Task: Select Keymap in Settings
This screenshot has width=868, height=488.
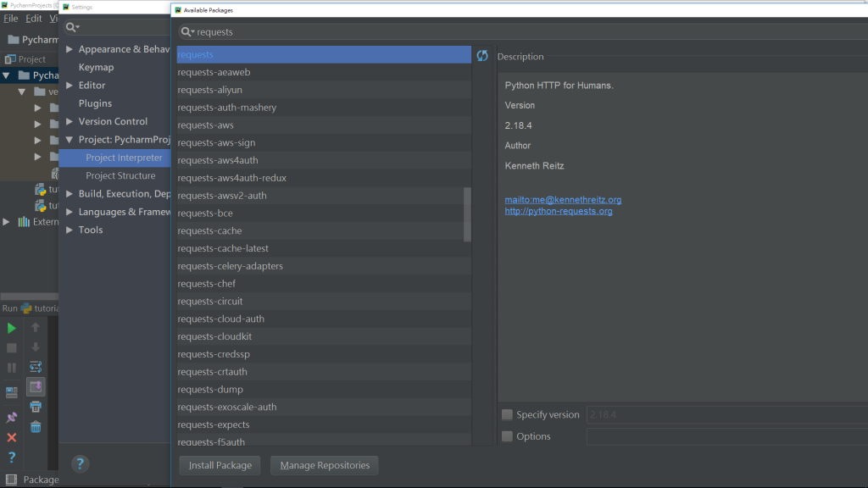Action: [x=96, y=67]
